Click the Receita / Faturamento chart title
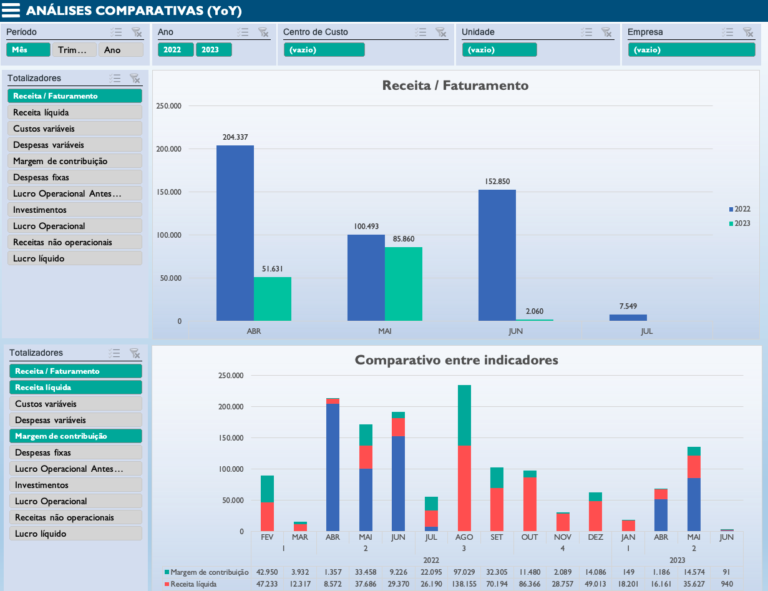The image size is (768, 591). [x=455, y=85]
